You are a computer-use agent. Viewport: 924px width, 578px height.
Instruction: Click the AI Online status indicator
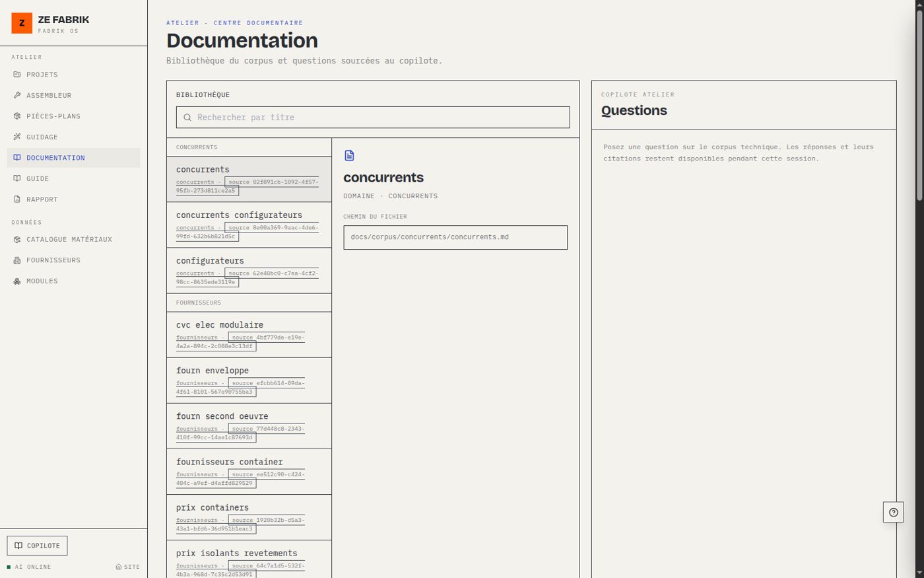tap(29, 567)
